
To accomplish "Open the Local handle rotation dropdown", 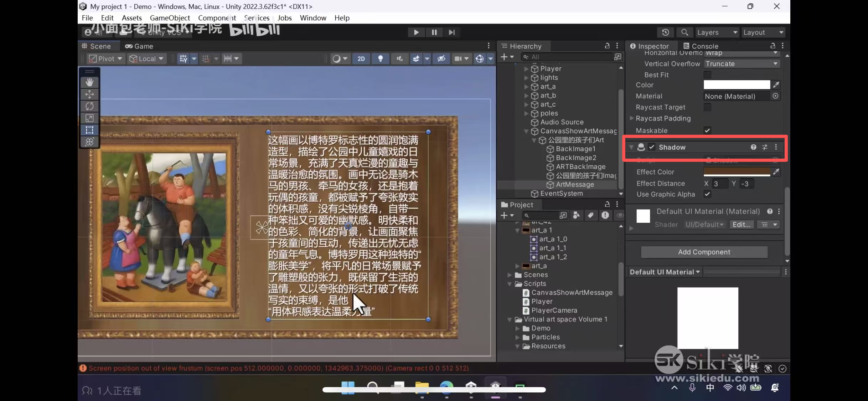I will point(146,59).
